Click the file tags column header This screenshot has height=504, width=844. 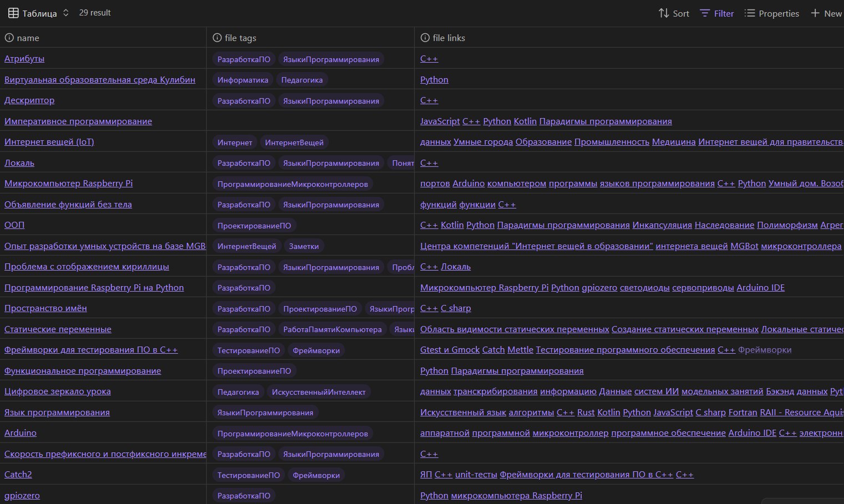coord(241,38)
